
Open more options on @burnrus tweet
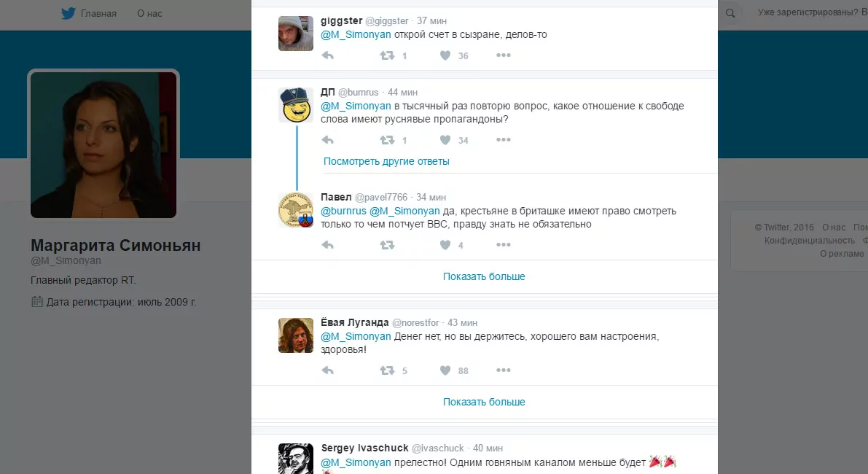[503, 140]
